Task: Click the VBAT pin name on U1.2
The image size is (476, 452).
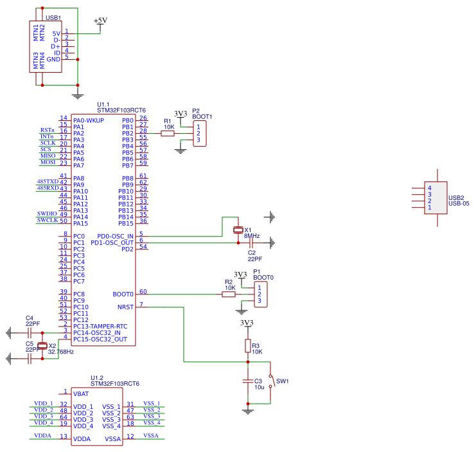Action: [x=81, y=394]
